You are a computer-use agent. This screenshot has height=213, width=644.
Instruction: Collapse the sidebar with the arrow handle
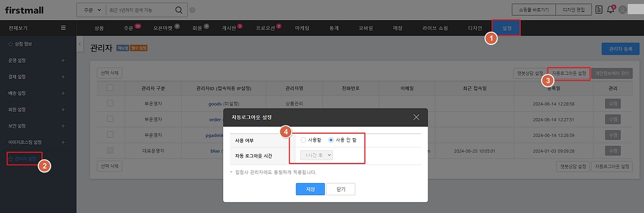pos(80,44)
